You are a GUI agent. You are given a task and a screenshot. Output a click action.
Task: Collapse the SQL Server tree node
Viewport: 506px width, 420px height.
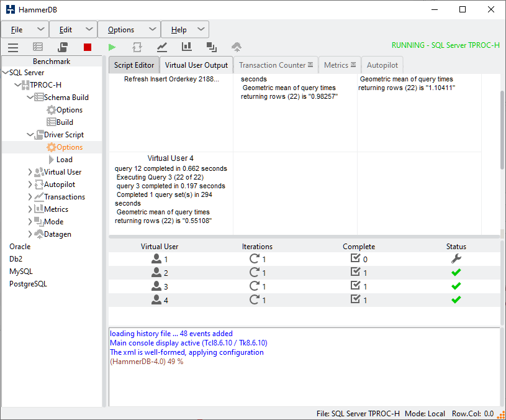[x=5, y=73]
